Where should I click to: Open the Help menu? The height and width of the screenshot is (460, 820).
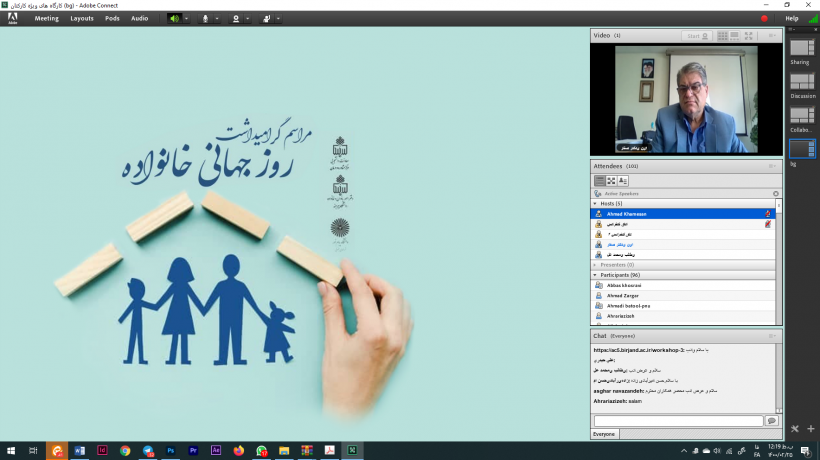coord(792,18)
